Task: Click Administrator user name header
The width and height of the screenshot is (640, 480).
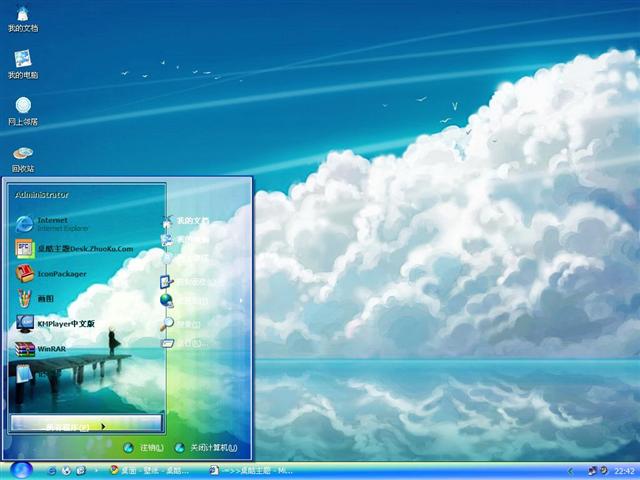Action: coord(42,195)
